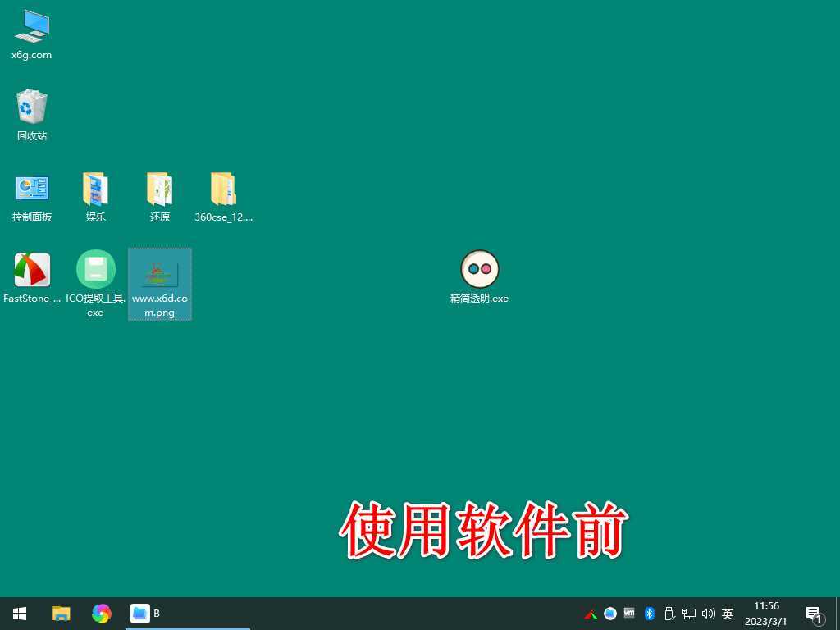Open the Start menu
This screenshot has height=630, width=840.
pos(19,613)
